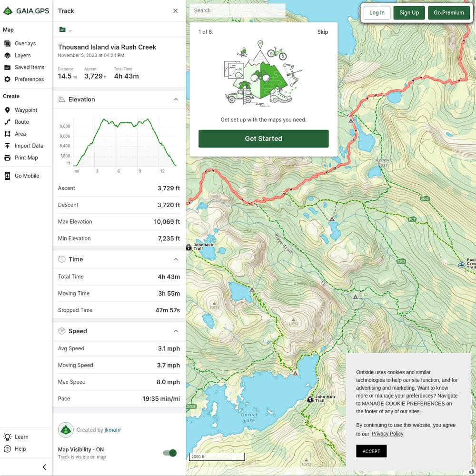
Task: Click the Max Speed value "8.0 mph"
Action: [168, 382]
